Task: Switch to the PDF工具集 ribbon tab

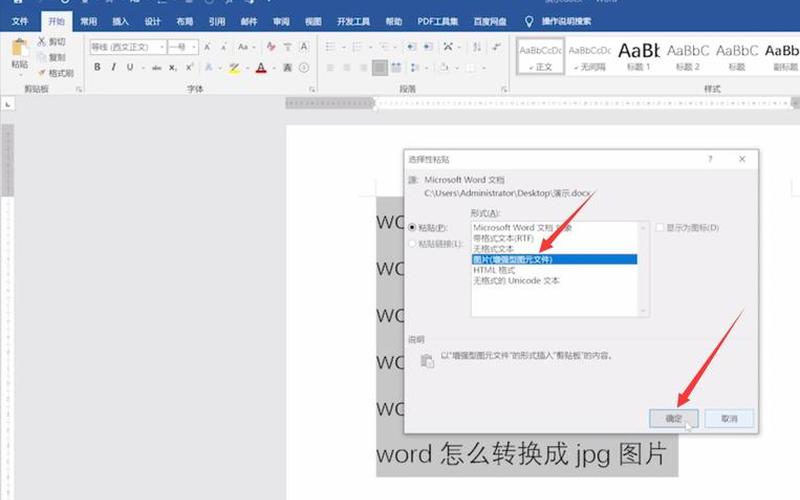Action: (437, 21)
